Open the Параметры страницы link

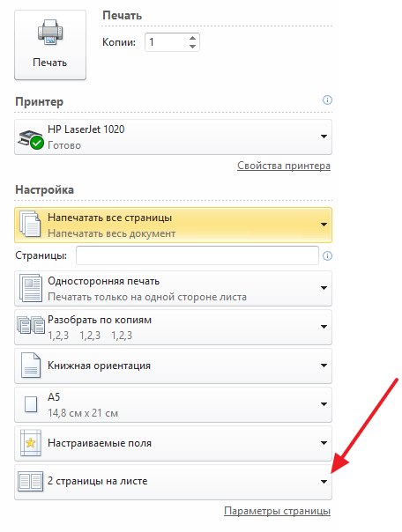[x=277, y=512]
